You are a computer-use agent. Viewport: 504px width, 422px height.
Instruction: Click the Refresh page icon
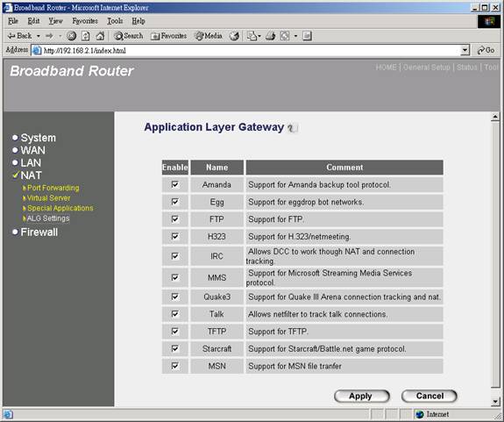pyautogui.click(x=86, y=36)
